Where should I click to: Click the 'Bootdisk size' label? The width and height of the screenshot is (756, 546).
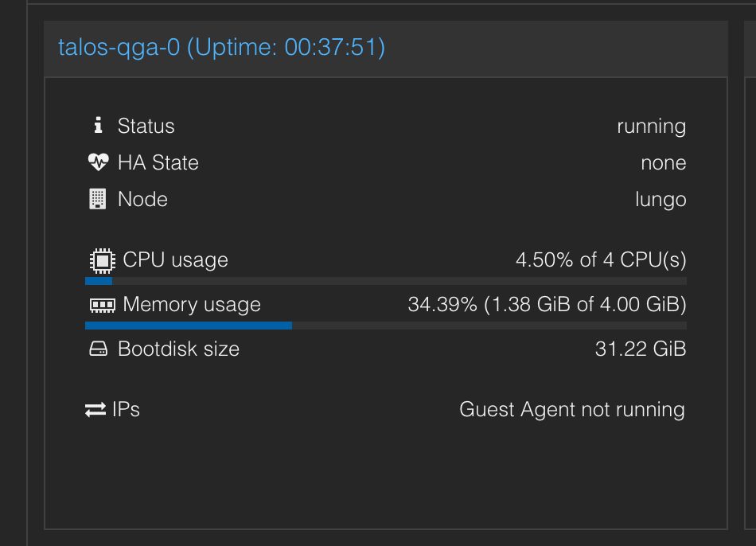pos(178,349)
